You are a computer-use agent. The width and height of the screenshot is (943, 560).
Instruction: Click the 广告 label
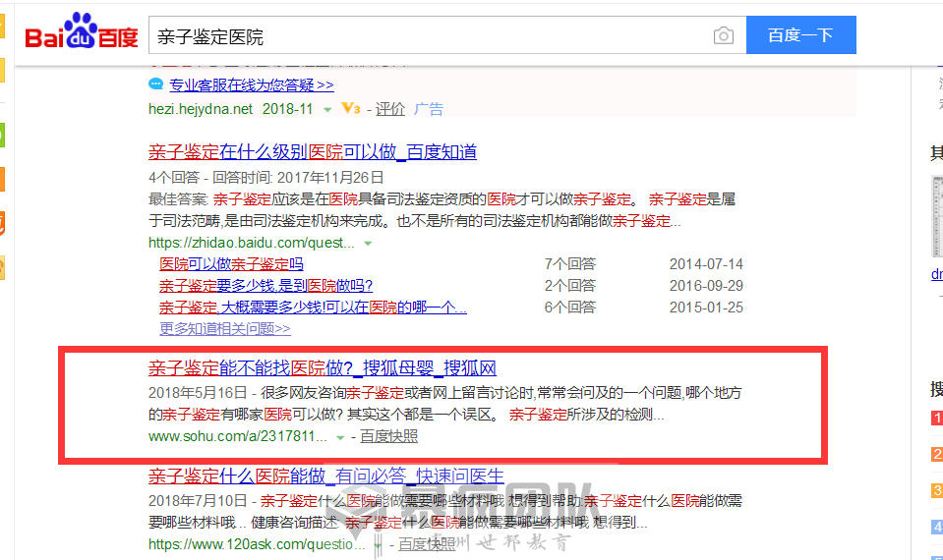point(429,109)
